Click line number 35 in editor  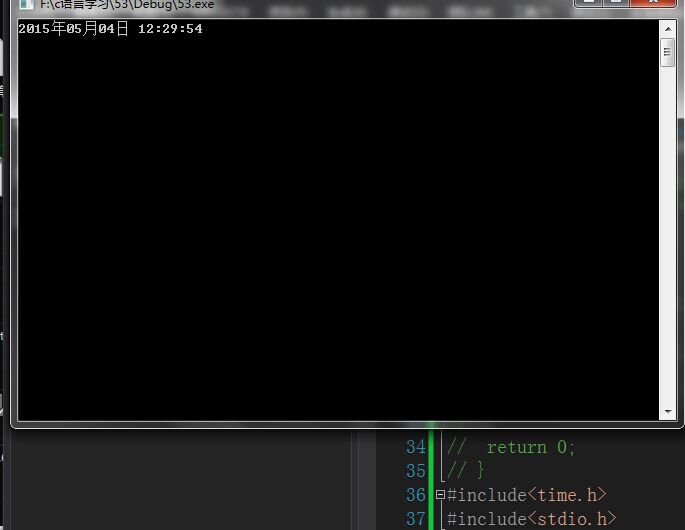415,471
